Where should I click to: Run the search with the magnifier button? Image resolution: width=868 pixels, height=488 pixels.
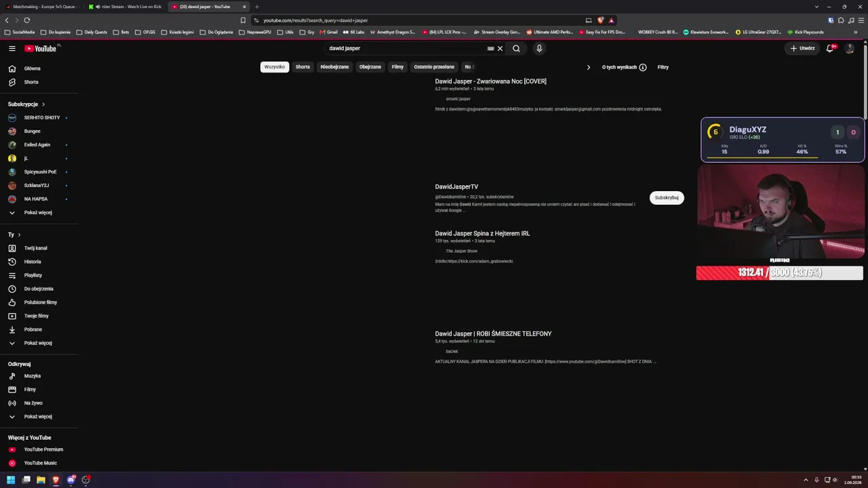pyautogui.click(x=516, y=49)
